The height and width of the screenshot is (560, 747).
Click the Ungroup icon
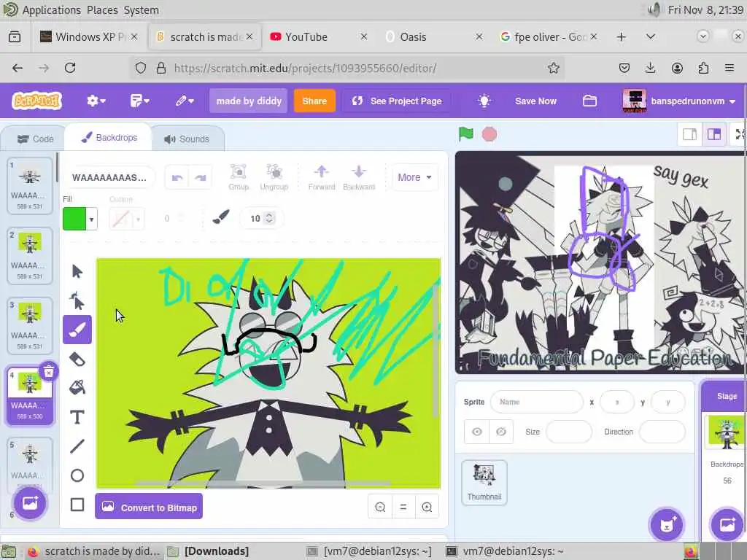pyautogui.click(x=274, y=177)
